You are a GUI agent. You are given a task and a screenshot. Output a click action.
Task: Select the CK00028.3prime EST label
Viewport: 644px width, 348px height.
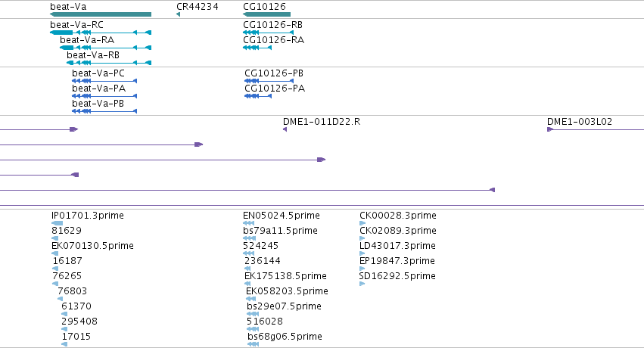pos(398,215)
